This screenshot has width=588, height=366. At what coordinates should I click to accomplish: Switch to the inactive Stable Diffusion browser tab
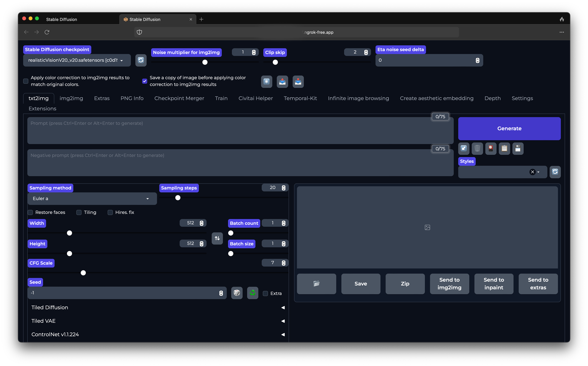point(62,19)
